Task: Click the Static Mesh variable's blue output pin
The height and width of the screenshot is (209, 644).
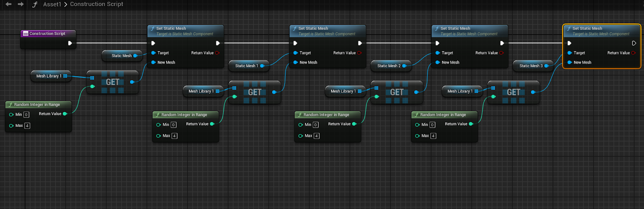Action: [x=135, y=56]
